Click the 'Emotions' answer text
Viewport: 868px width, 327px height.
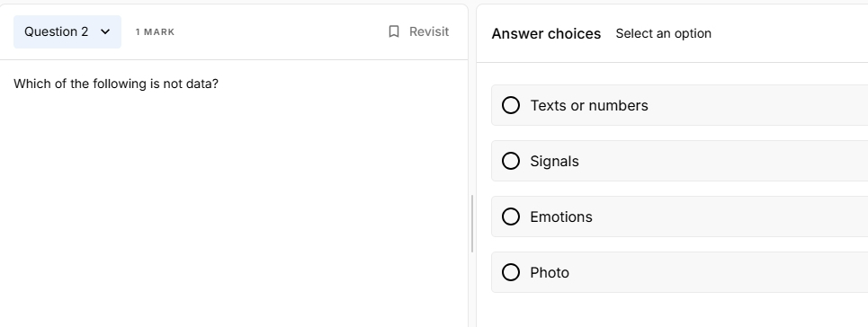(x=560, y=217)
